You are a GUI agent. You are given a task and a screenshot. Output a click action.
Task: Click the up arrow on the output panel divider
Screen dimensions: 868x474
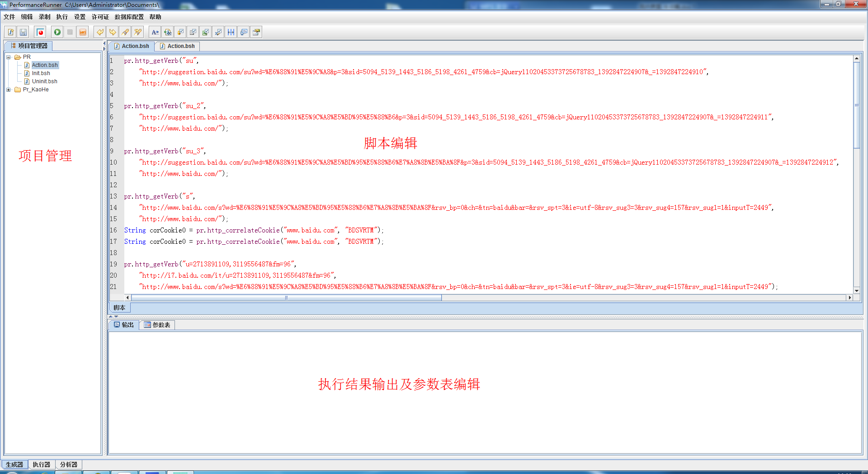click(111, 317)
